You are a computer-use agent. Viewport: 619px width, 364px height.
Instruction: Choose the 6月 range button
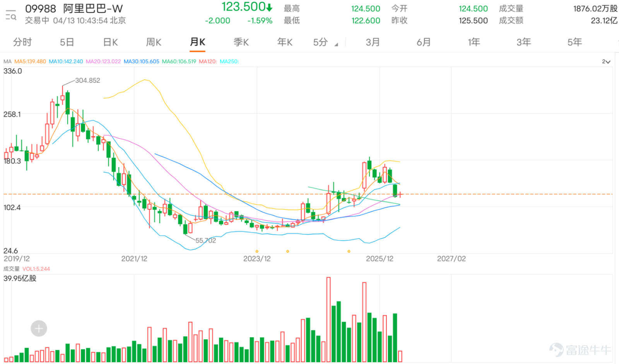(x=424, y=42)
